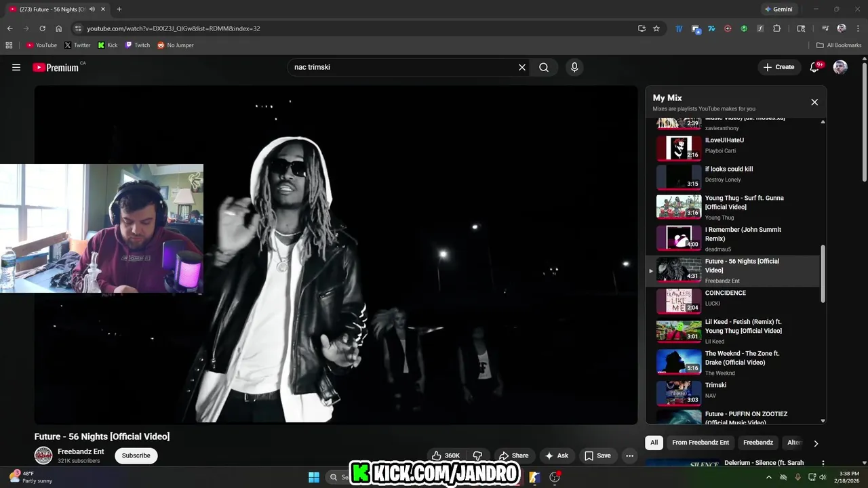
Task: Select the All filter chip
Action: [x=654, y=443]
